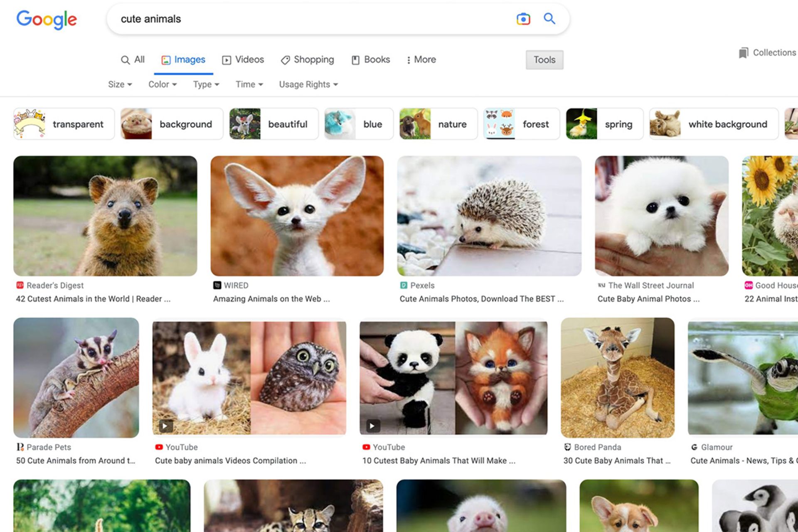Open 'Amazing Animals on the Web' link
Screen dimensions: 798x532
click(271, 299)
